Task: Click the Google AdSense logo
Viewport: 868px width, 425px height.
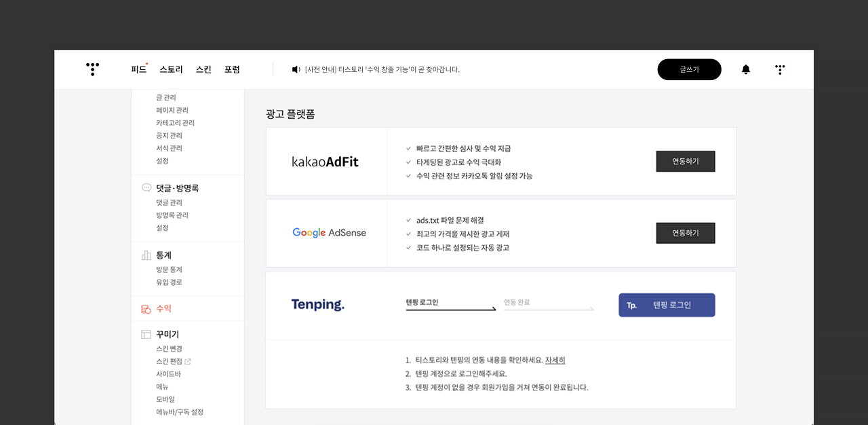Action: tap(330, 233)
